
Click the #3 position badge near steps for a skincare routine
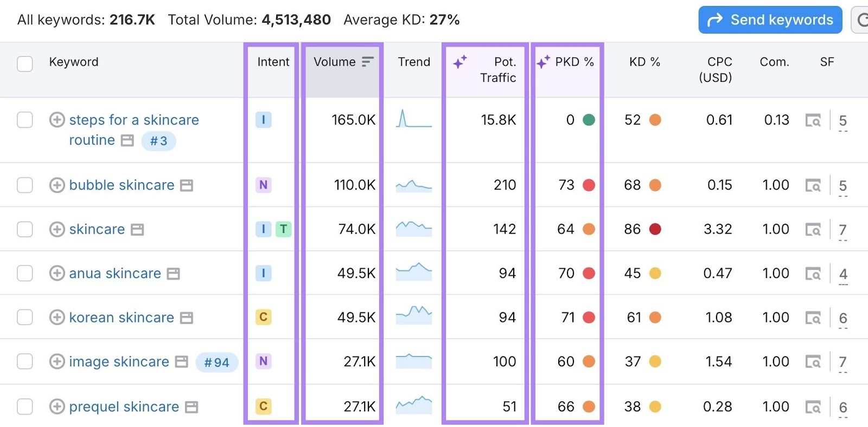pyautogui.click(x=158, y=140)
